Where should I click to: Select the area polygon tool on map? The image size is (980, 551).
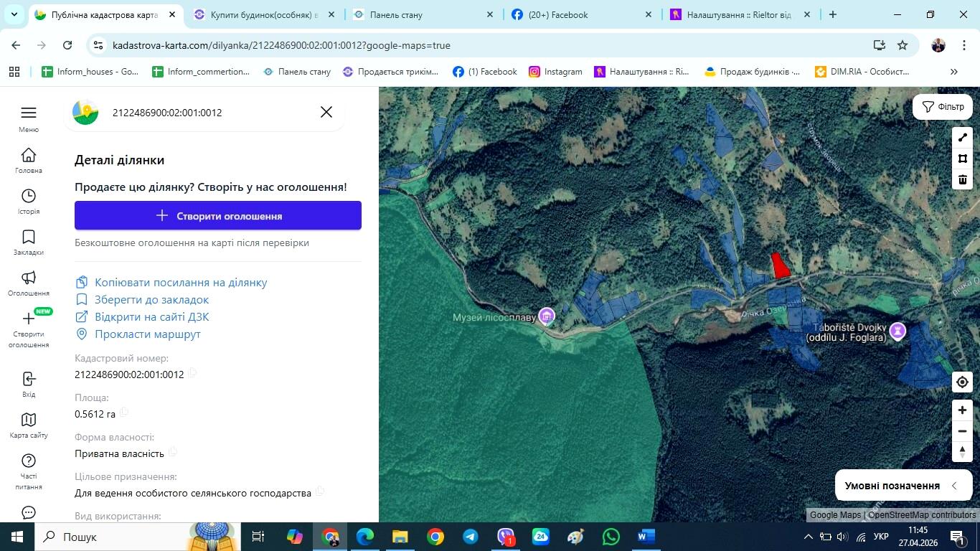pyautogui.click(x=963, y=159)
